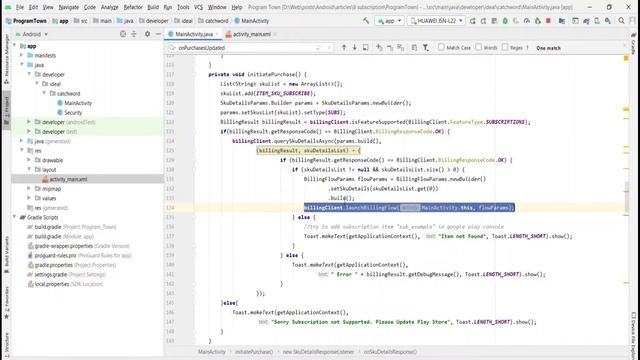Expand developer (androidTest) package

pyautogui.click(x=29, y=122)
